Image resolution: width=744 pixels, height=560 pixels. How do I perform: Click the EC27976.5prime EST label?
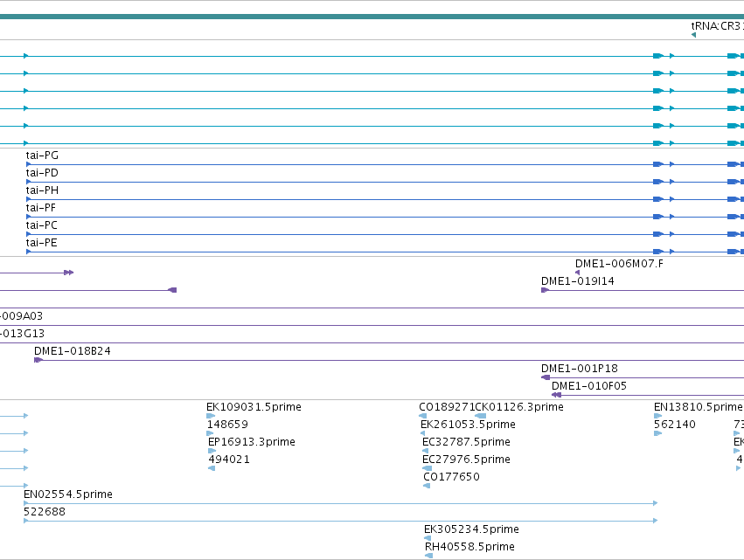click(x=467, y=460)
